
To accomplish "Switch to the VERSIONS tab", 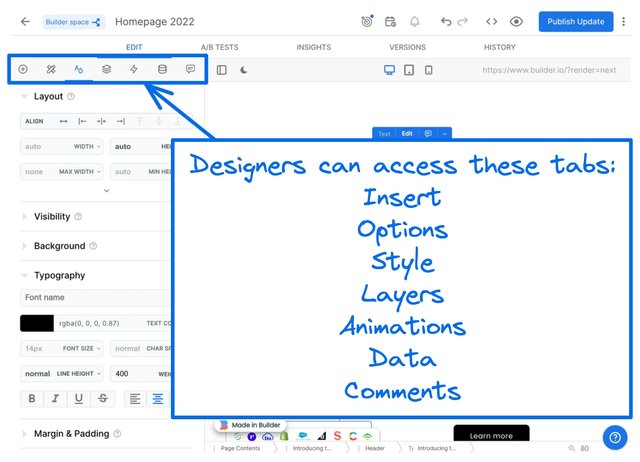I will coord(407,47).
